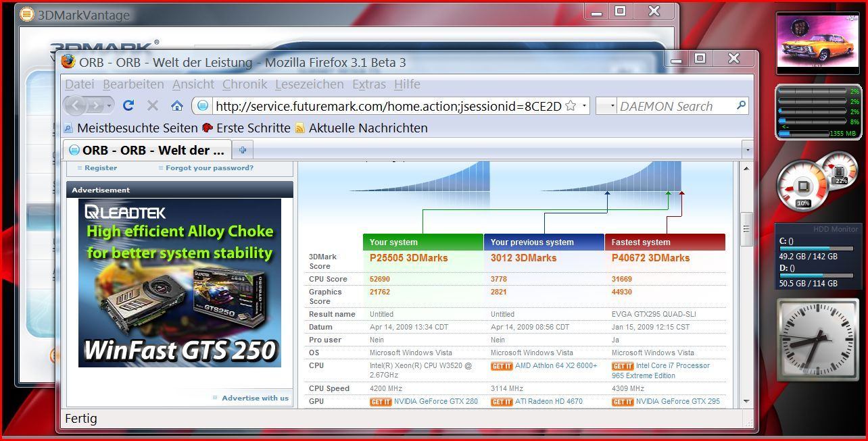
Task: Click the Firefox logo in the title bar
Action: coord(68,62)
